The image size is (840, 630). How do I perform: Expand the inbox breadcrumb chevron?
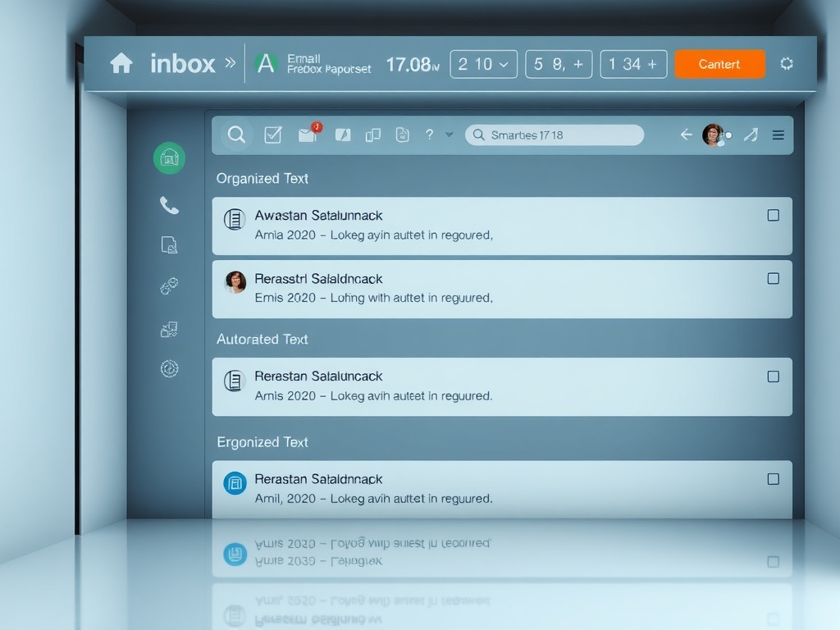pos(230,63)
